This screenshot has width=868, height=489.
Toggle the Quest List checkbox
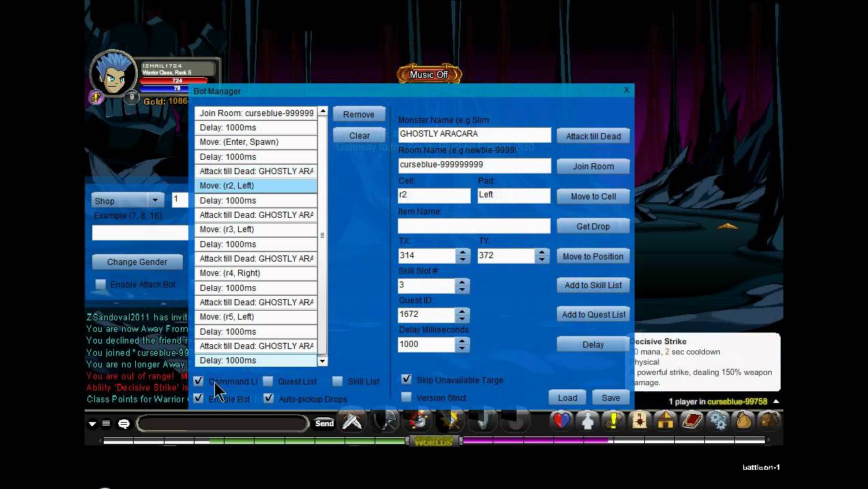point(268,381)
